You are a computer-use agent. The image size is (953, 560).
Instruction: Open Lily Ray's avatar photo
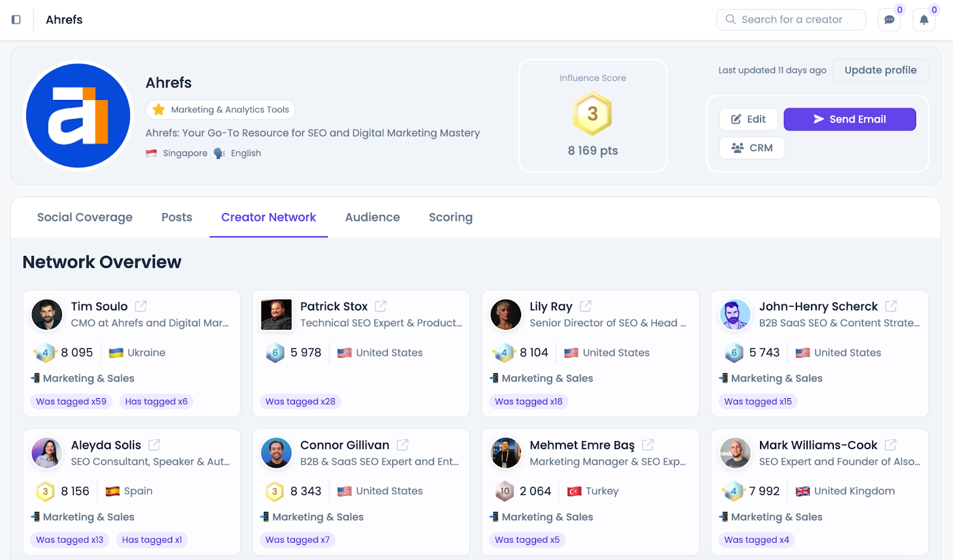click(506, 314)
